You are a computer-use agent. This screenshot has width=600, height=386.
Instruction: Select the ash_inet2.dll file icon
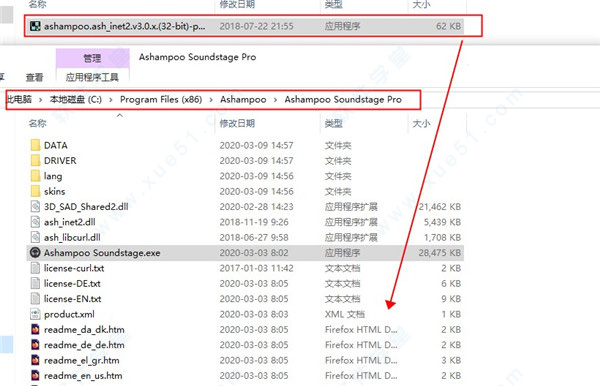pos(35,222)
